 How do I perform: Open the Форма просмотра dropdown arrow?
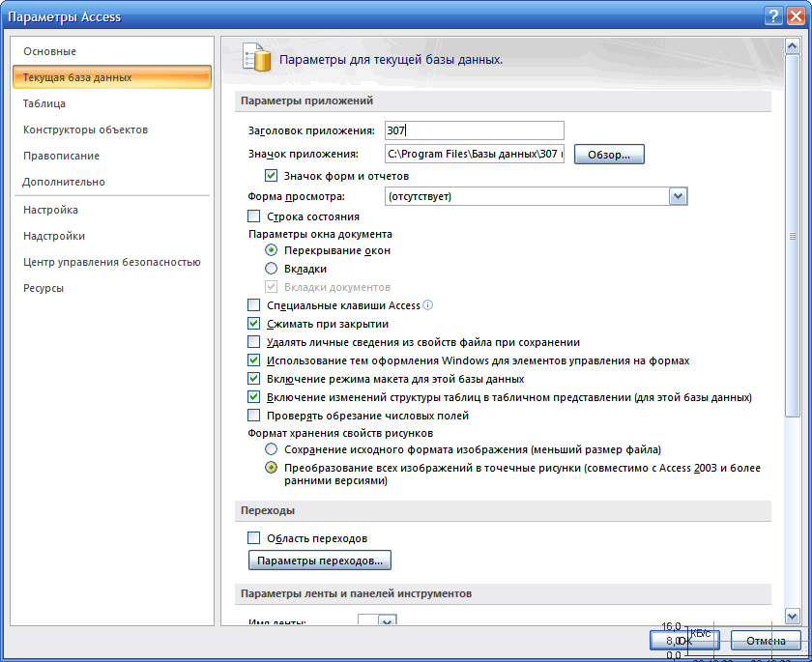click(678, 197)
